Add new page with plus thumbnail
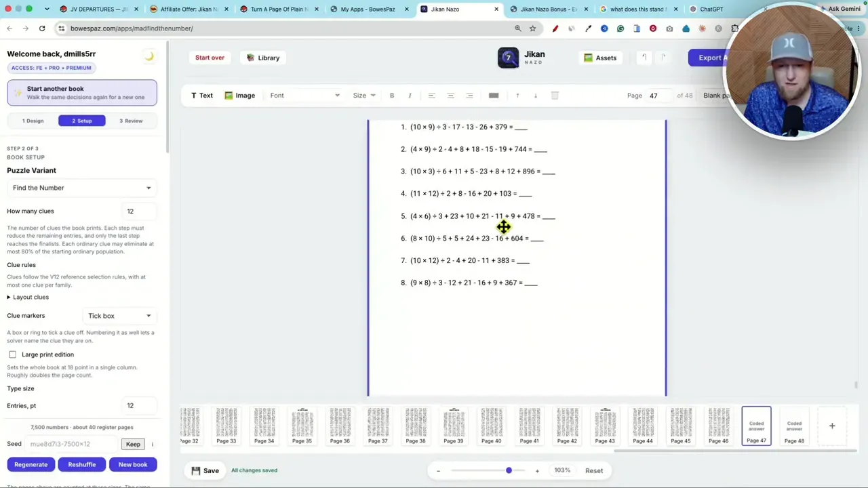Screen dimensions: 868x488 click(832, 426)
